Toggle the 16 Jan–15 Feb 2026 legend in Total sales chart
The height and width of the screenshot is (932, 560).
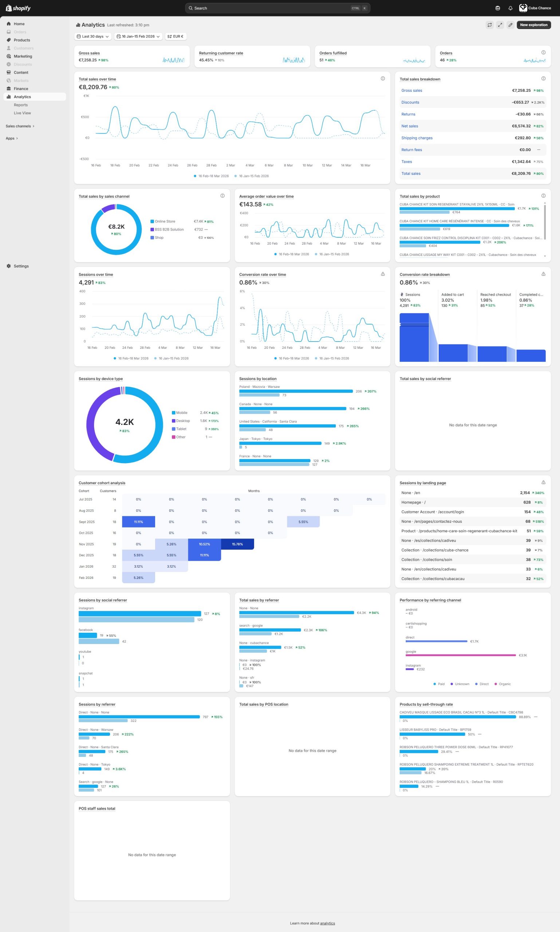[251, 176]
